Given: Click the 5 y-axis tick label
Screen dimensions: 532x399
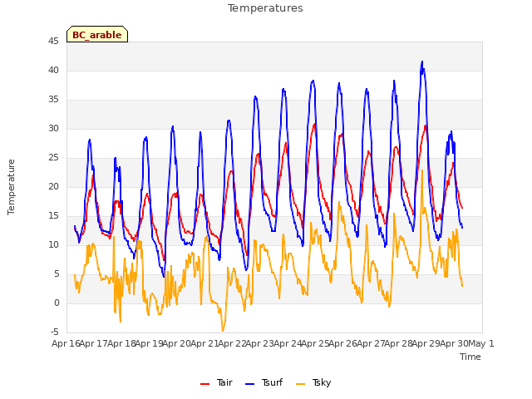Looking at the screenshot, I should coord(57,274).
